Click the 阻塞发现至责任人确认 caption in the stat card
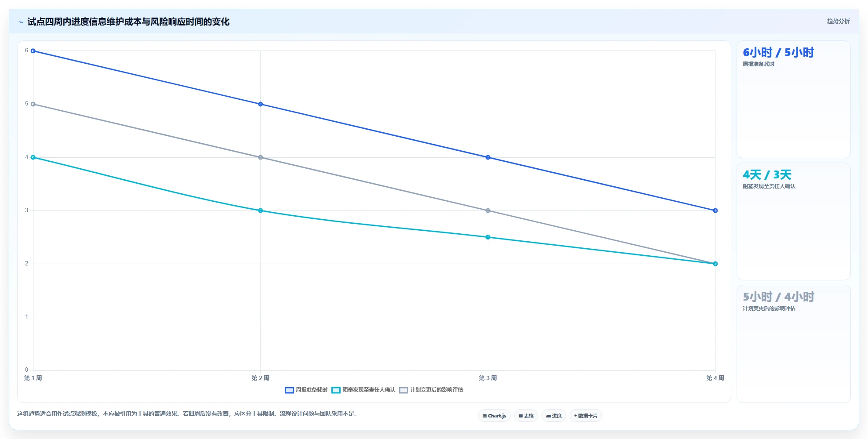The width and height of the screenshot is (868, 439). [x=769, y=186]
